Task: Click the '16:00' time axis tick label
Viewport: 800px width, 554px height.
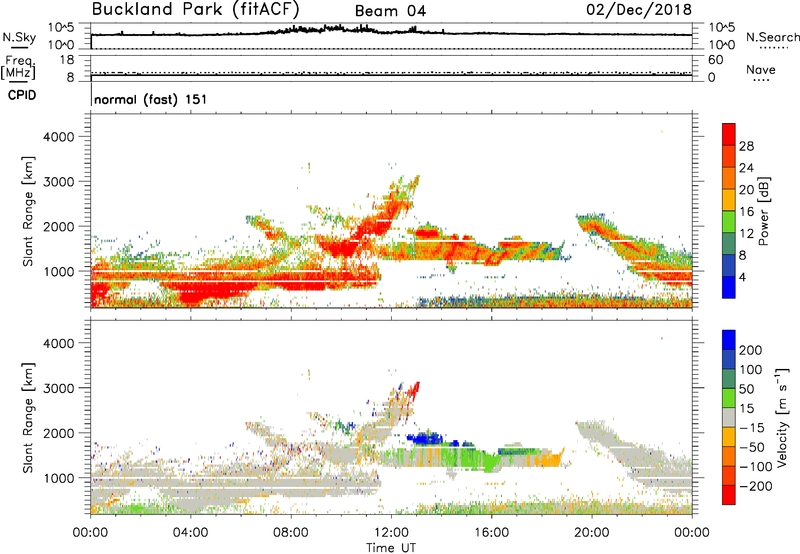Action: [x=491, y=533]
